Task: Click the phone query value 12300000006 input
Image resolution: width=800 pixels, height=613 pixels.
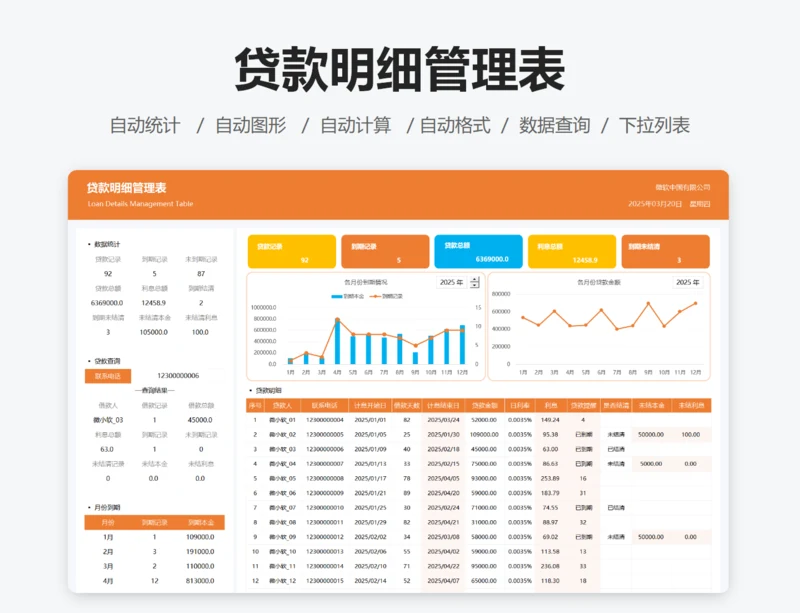Action: 178,376
